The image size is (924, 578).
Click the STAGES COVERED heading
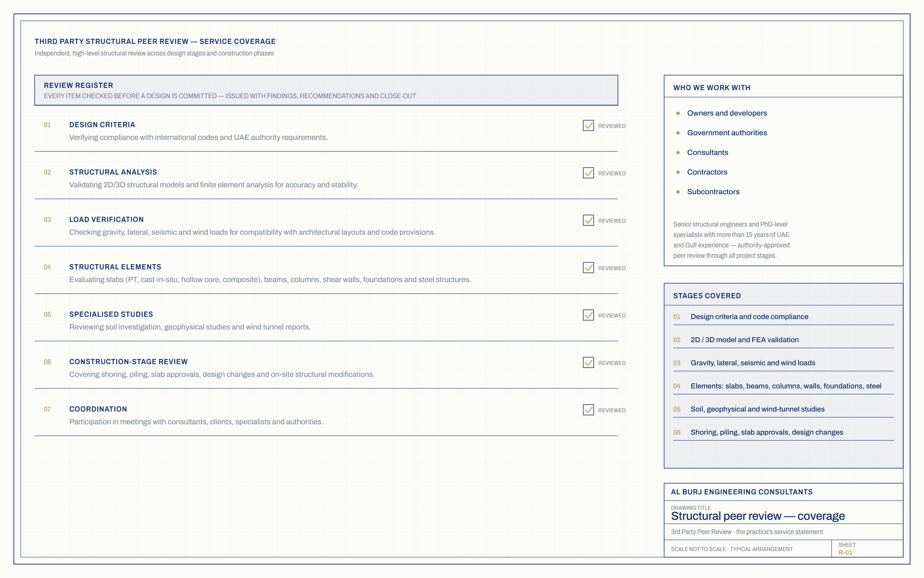pyautogui.click(x=707, y=296)
